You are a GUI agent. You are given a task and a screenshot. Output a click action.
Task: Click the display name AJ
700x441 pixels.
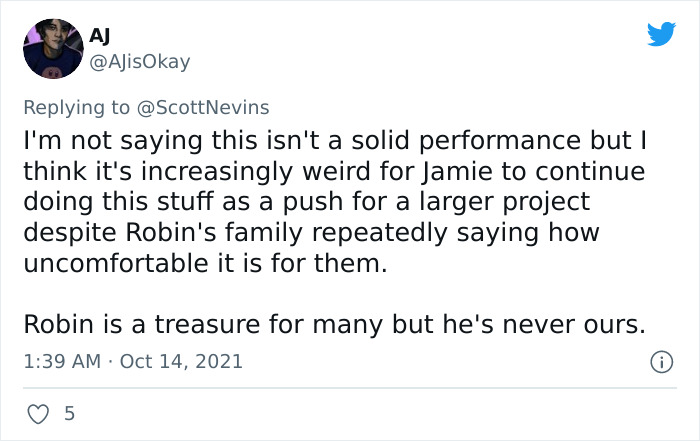99,35
